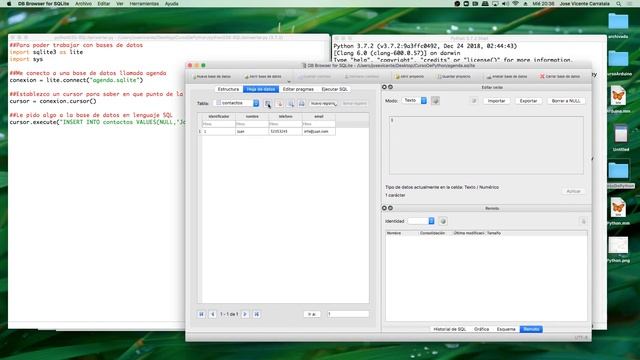The height and width of the screenshot is (360, 640).
Task: Expand the 'Abrir base de datos' toolbar overflow arrow
Action: 288,81
